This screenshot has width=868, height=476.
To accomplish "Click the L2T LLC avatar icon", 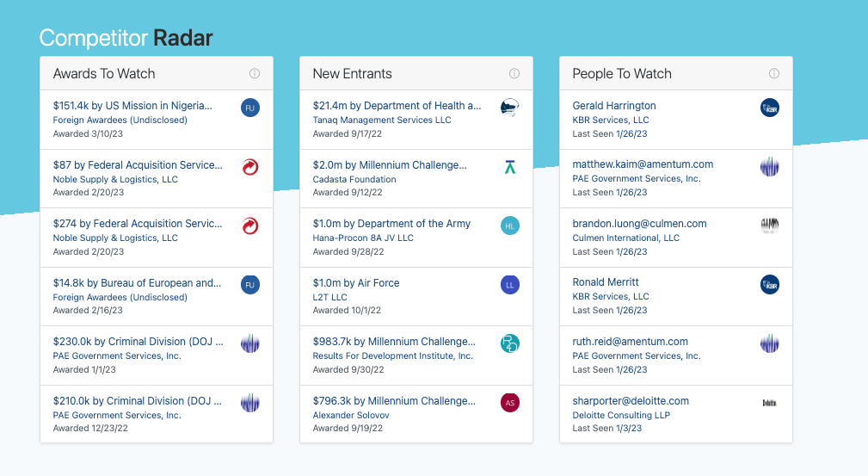I will [510, 285].
